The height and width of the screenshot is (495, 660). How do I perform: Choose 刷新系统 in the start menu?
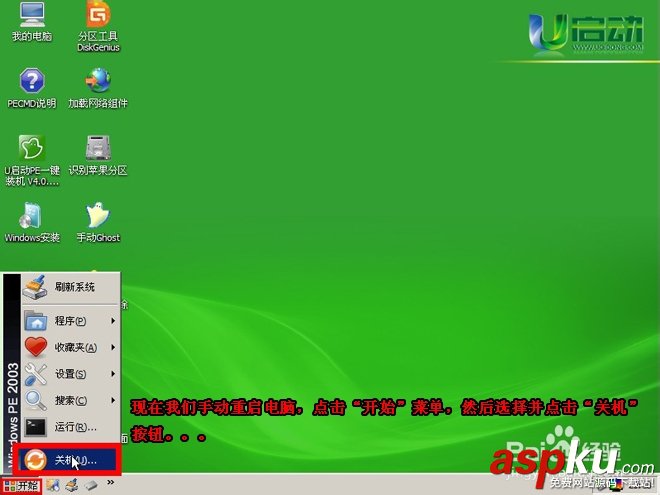pyautogui.click(x=71, y=287)
